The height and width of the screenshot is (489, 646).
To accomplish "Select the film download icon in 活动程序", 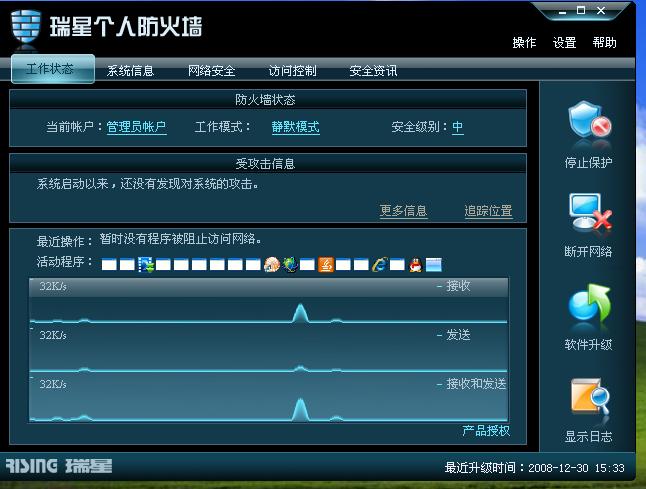I will point(145,264).
